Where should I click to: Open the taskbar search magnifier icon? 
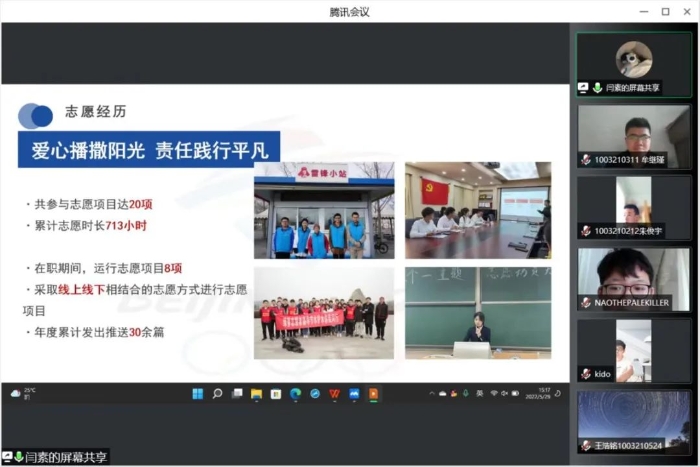point(217,394)
